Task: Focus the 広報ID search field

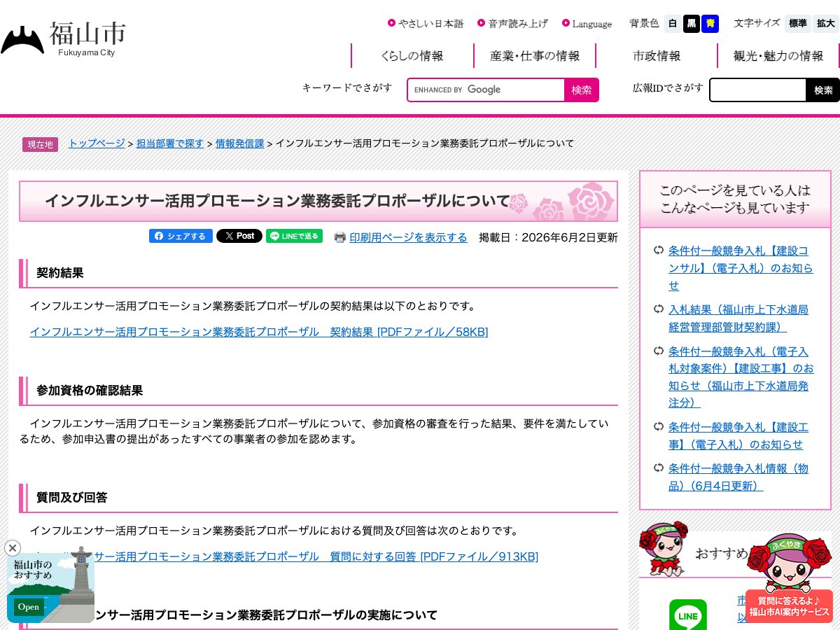Action: click(757, 90)
